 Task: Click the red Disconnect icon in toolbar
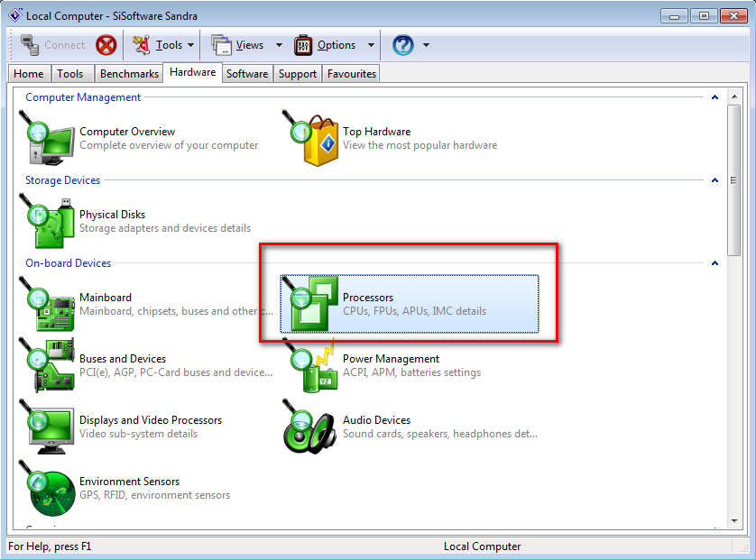(x=106, y=45)
